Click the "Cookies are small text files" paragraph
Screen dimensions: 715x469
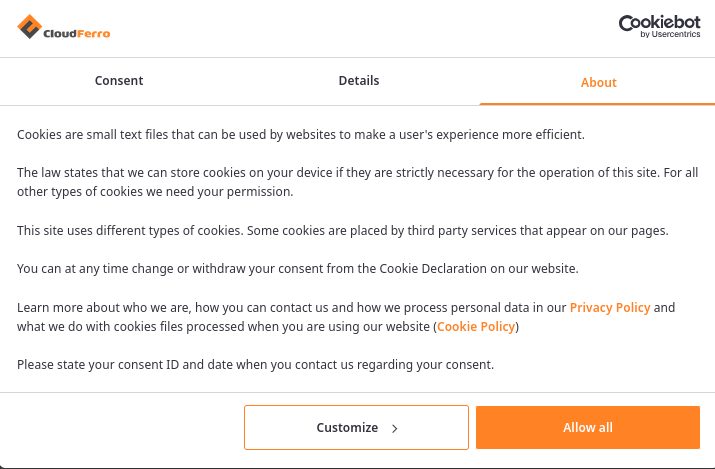(300, 134)
